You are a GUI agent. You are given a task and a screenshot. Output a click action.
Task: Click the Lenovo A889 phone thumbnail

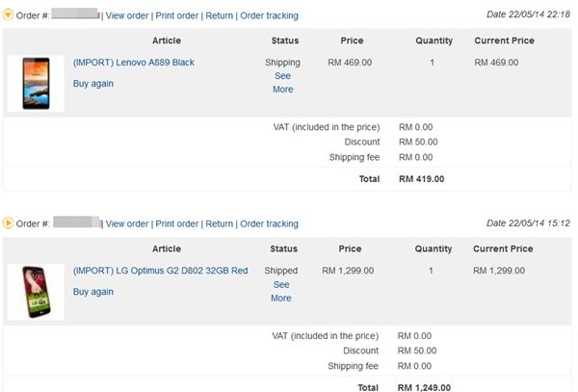click(36, 83)
